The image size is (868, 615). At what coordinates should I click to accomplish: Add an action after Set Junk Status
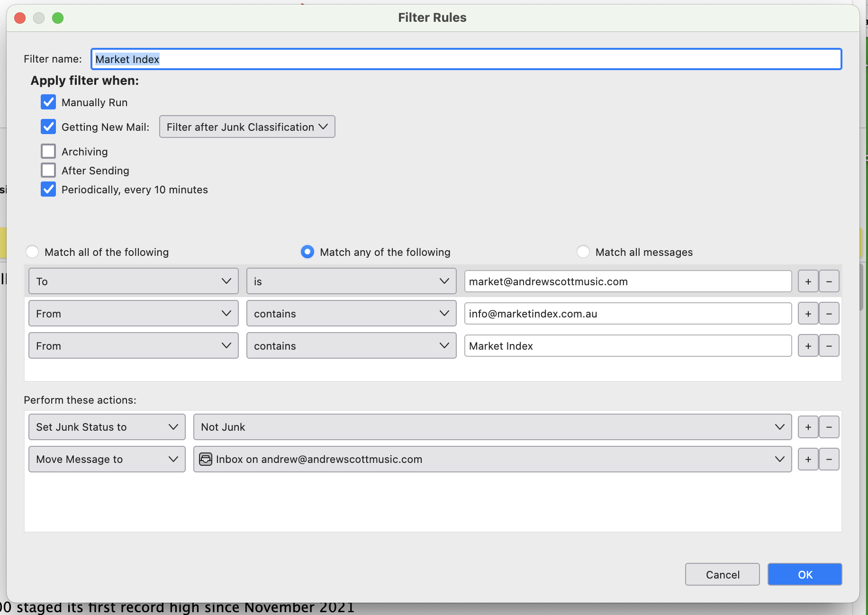(x=808, y=427)
